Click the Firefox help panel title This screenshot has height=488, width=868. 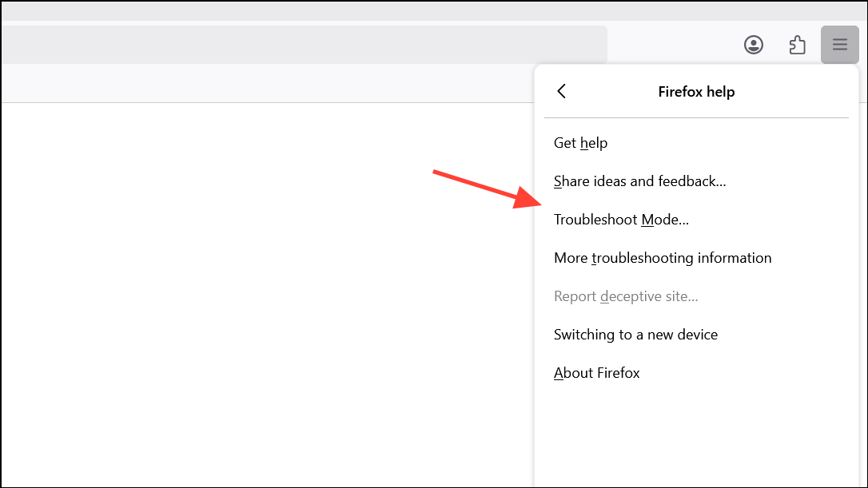click(x=696, y=92)
